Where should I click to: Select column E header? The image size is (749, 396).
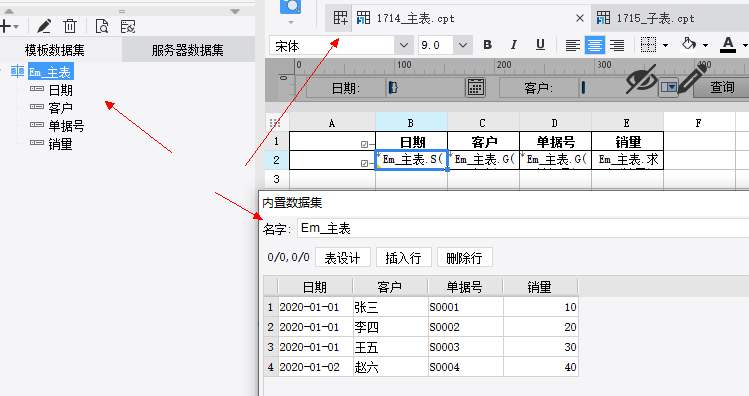coord(627,123)
